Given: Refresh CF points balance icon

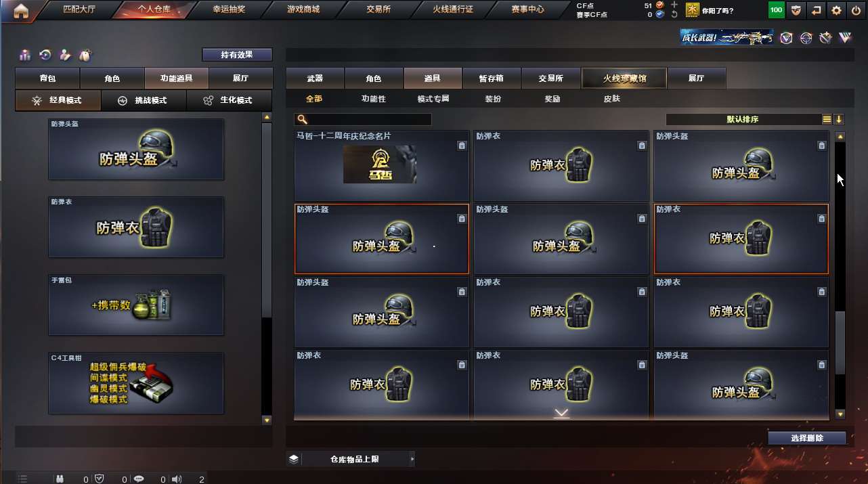Looking at the screenshot, I should [x=674, y=14].
